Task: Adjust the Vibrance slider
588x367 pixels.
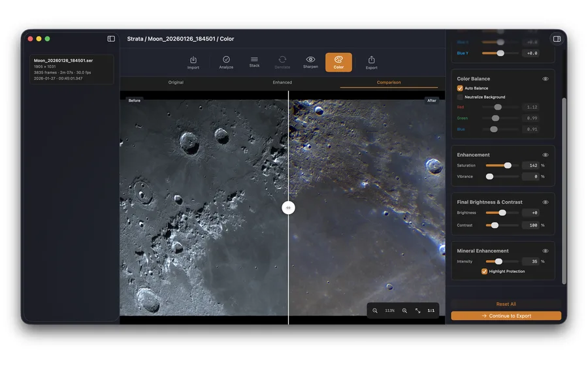Action: click(502, 176)
